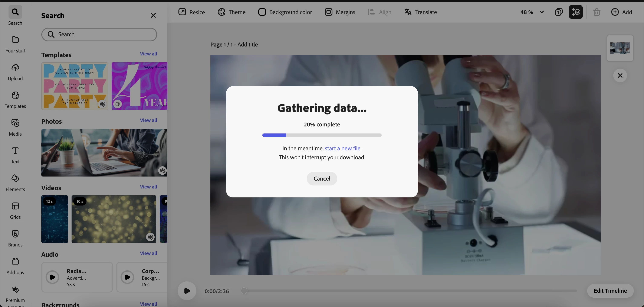Click the video timeline scrubber handle

coord(244,291)
